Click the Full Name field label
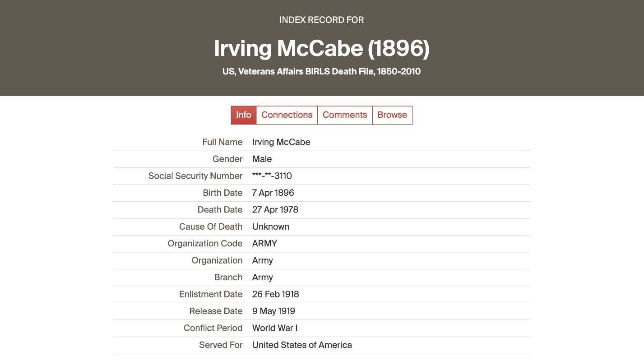Image resolution: width=644 pixels, height=361 pixels. coord(222,142)
